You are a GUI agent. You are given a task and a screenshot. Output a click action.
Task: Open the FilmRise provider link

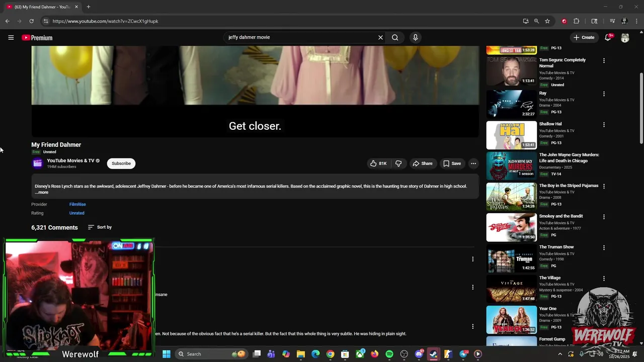tap(77, 205)
